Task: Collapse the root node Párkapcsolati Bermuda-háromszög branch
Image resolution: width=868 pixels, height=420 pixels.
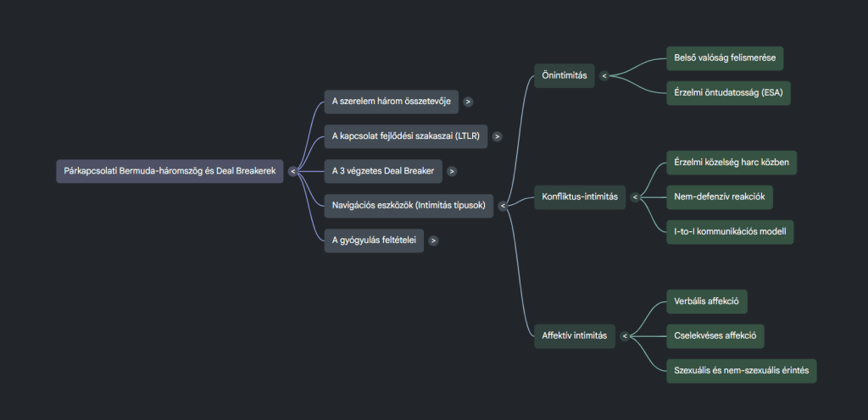Action: click(292, 171)
